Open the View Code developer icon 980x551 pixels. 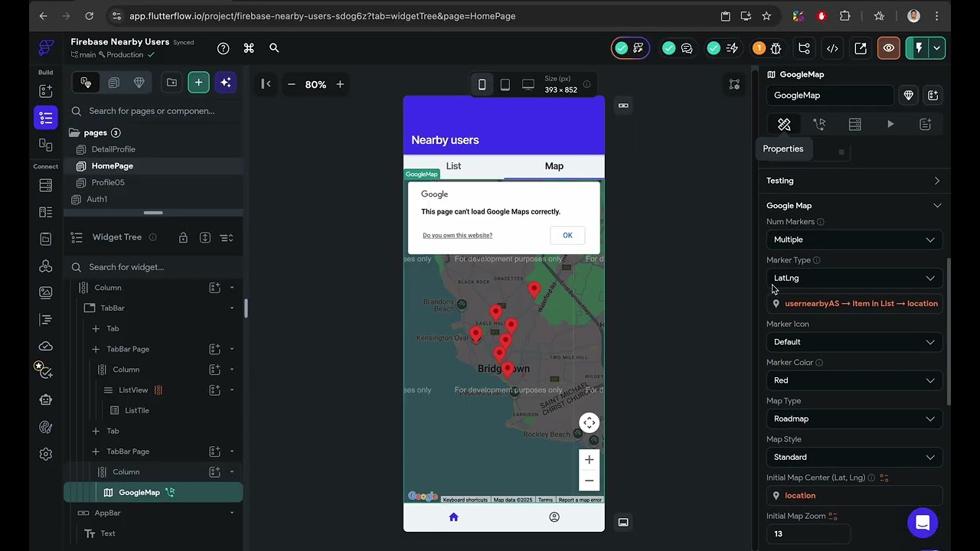(x=832, y=48)
